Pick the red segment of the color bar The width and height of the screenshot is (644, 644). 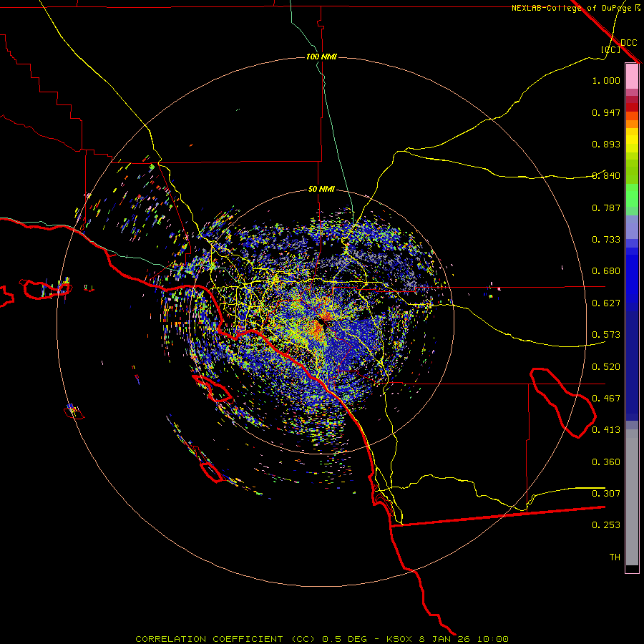(632, 107)
